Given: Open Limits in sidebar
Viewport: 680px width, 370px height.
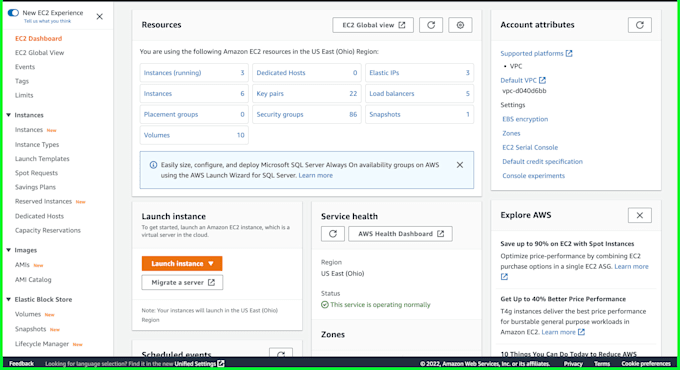Looking at the screenshot, I should (24, 95).
